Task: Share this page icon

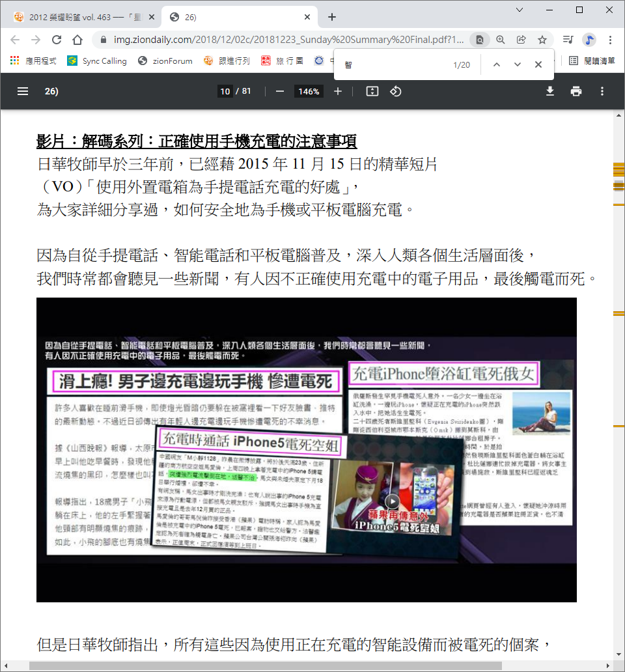Action: coord(521,40)
